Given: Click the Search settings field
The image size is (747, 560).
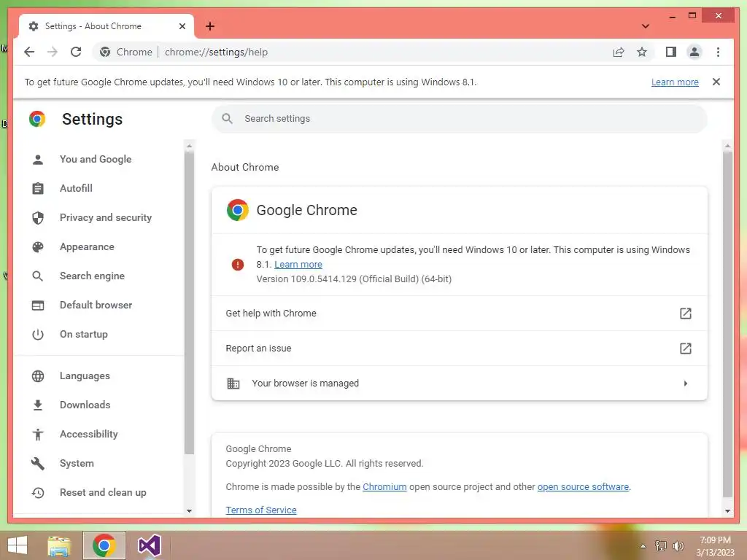Looking at the screenshot, I should pos(460,119).
